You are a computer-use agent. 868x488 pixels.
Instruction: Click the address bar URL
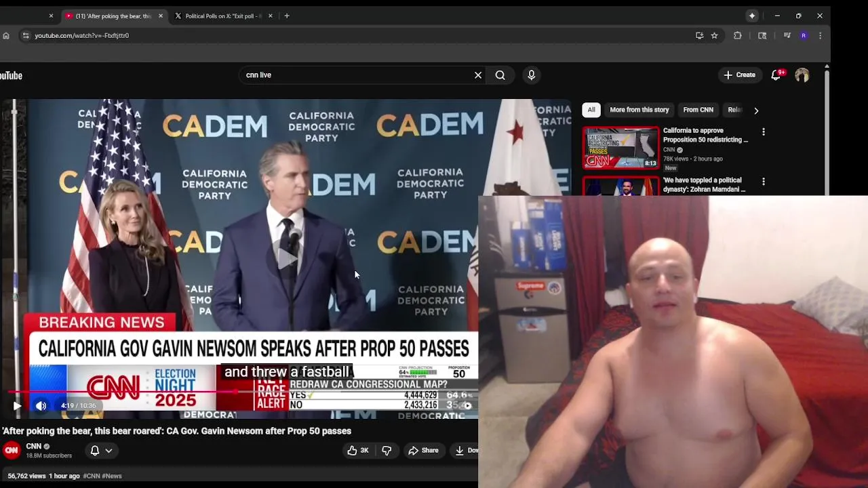(82, 35)
